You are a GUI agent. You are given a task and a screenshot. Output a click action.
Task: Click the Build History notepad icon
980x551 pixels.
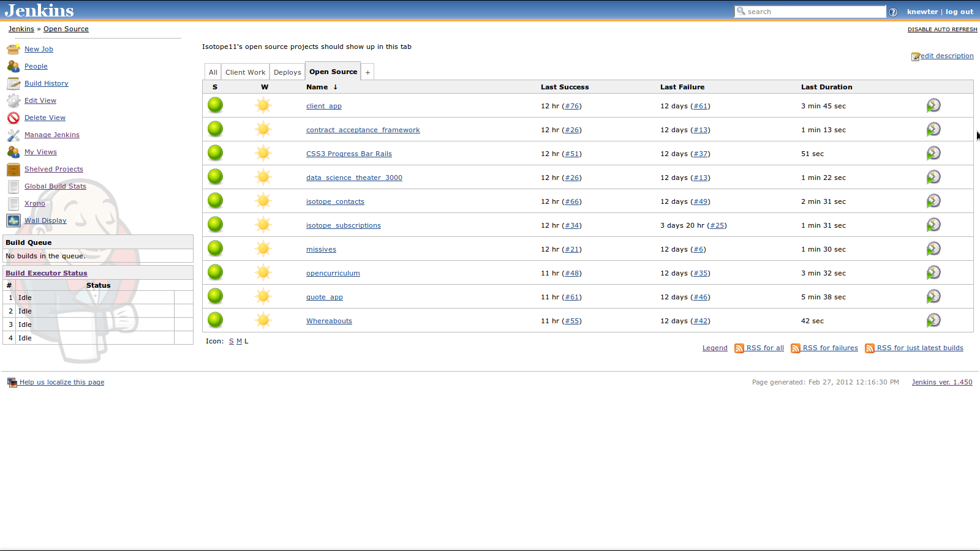pyautogui.click(x=13, y=83)
